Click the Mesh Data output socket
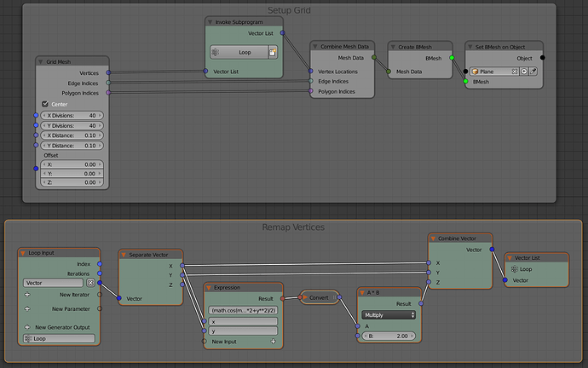 (x=374, y=57)
